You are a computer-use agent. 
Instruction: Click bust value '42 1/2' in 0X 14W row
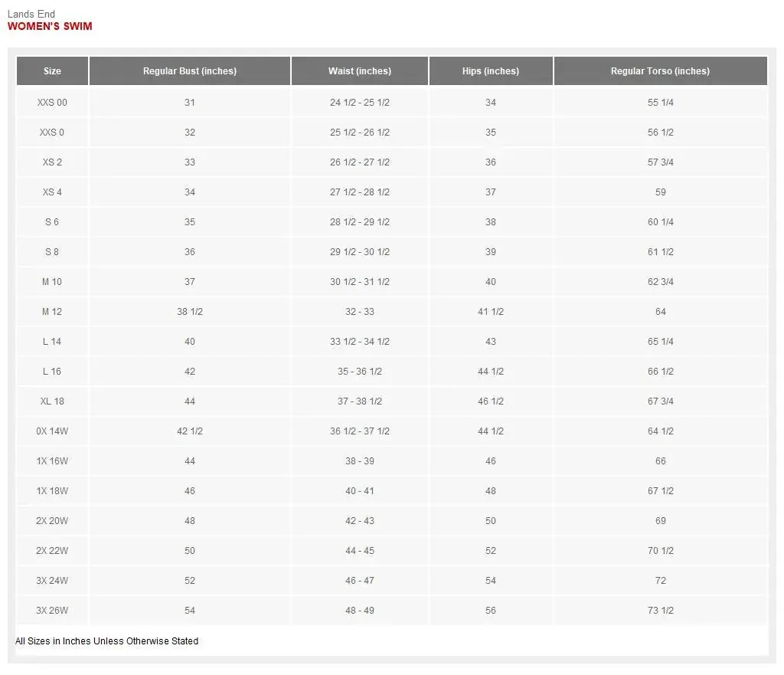pos(190,431)
